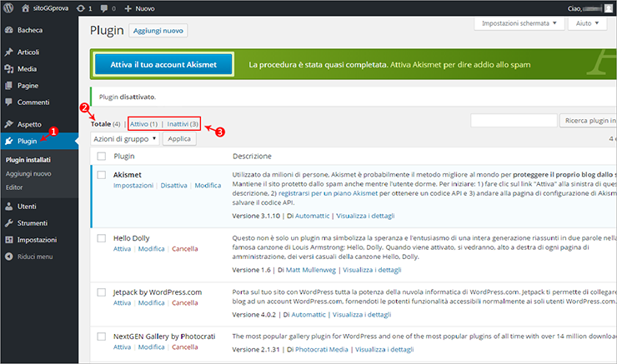Open the Modifica link under Jetpack
Viewport: 617px width, 364px height.
pos(151,303)
